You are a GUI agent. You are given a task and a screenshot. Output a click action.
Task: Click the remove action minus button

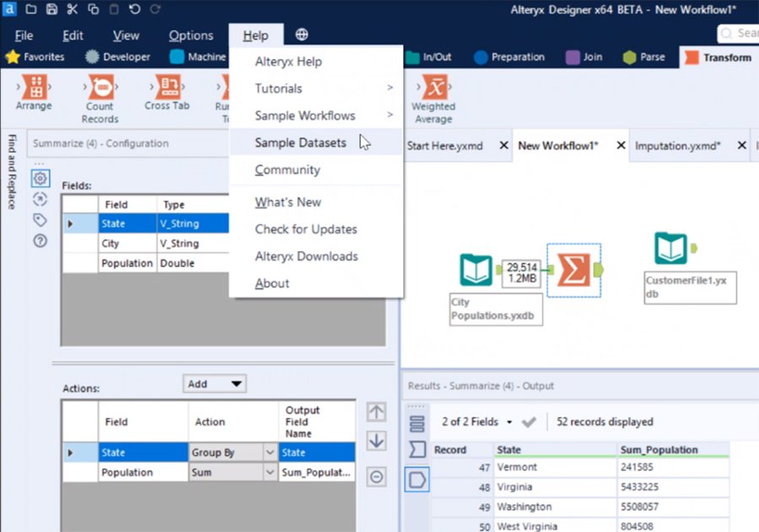(x=376, y=477)
